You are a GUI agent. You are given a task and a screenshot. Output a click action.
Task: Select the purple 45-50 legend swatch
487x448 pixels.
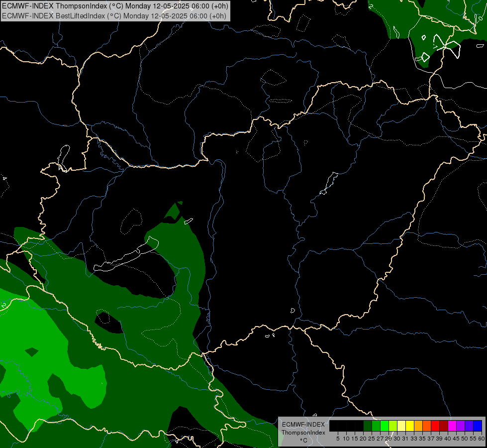point(461,426)
